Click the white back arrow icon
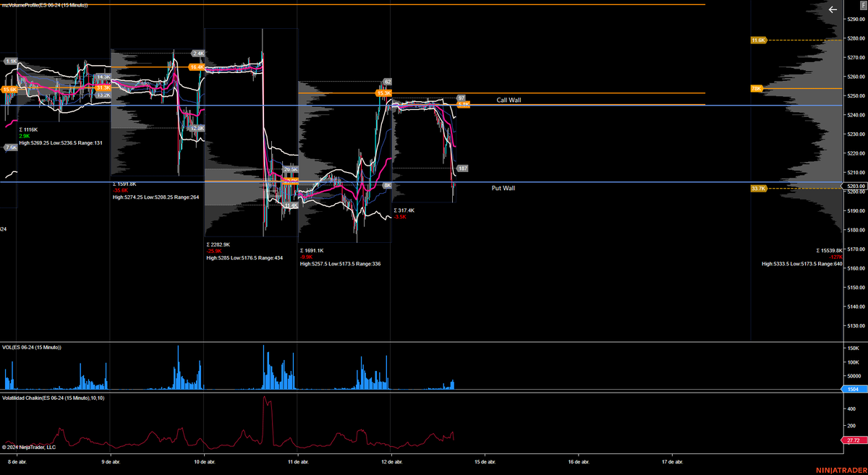868x475 pixels. (x=833, y=10)
